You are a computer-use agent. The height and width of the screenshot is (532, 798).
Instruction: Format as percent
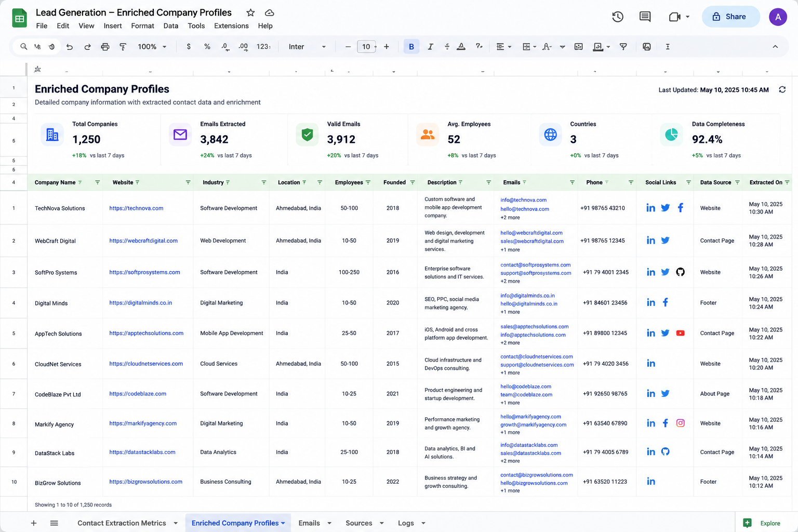pyautogui.click(x=207, y=47)
